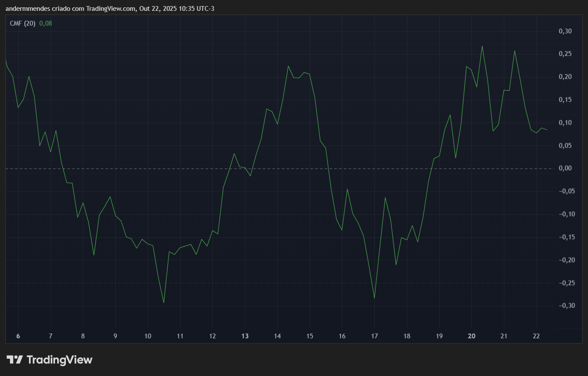Viewport: 588px width, 376px height.
Task: Click the bold date label 13
Action: tap(245, 336)
